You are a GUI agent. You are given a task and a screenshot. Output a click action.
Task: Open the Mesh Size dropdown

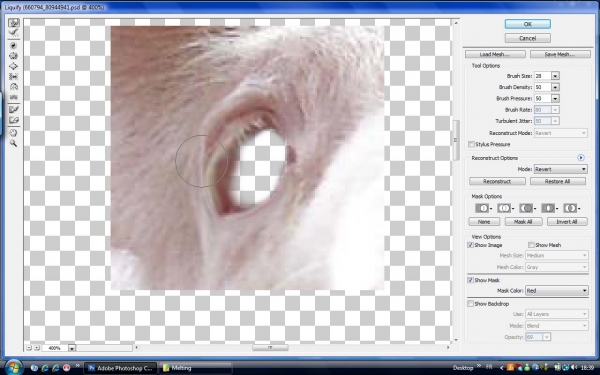557,255
